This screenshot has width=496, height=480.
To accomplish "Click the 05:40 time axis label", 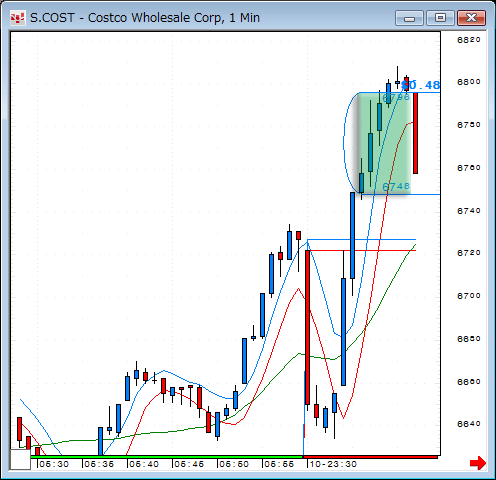I will [144, 464].
